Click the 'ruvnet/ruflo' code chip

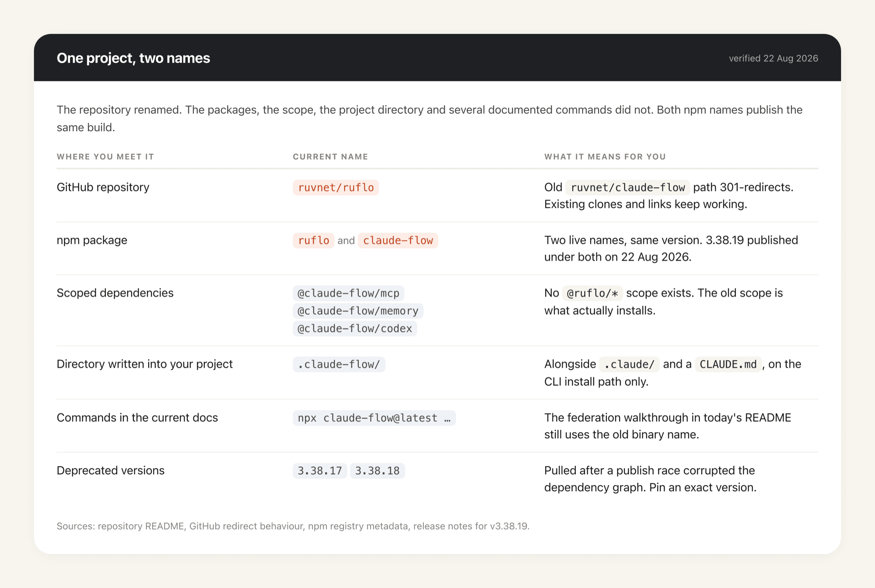(336, 188)
